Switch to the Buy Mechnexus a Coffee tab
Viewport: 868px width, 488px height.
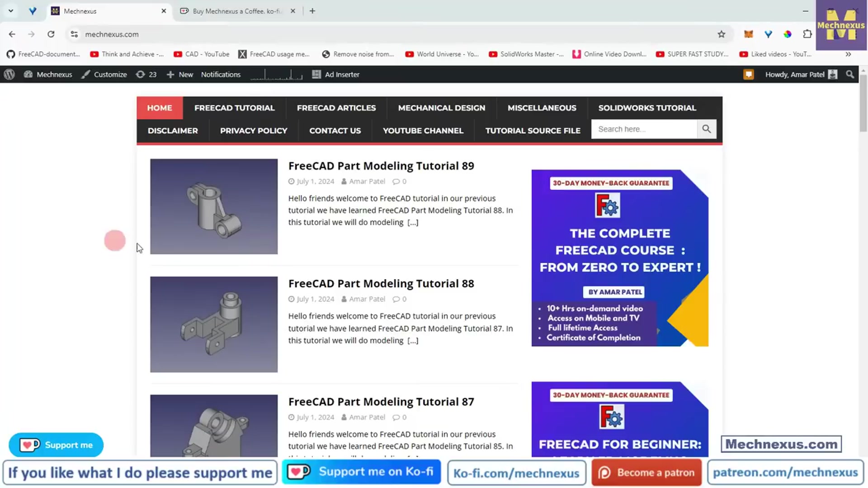click(x=237, y=11)
